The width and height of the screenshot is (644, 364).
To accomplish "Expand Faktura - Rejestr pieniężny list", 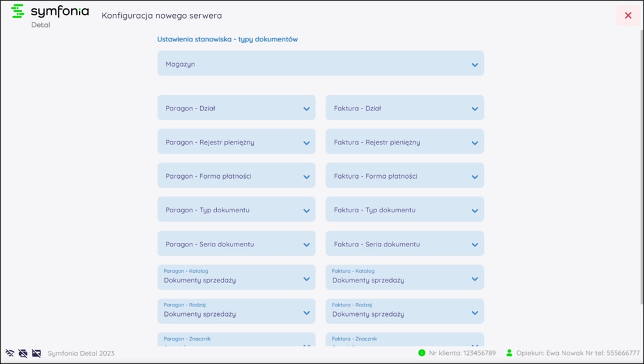I will click(404, 142).
